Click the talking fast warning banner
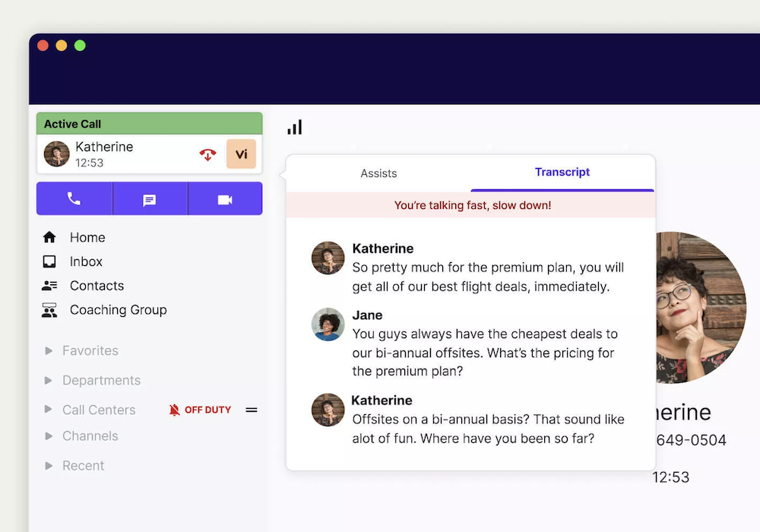Image resolution: width=760 pixels, height=532 pixels. (x=471, y=205)
